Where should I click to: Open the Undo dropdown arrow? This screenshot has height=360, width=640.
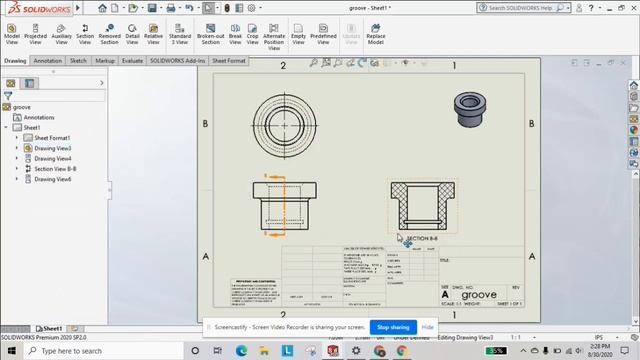[198, 8]
